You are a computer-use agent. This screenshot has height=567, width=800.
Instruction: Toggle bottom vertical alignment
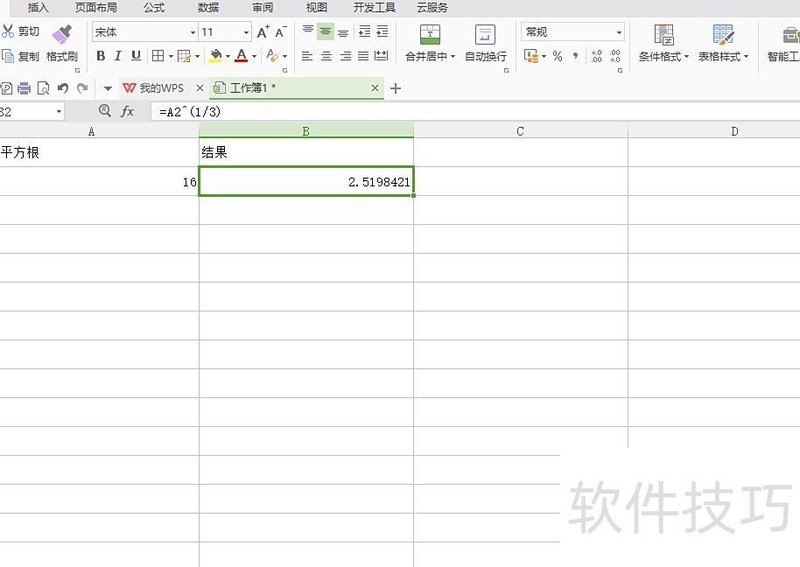[x=343, y=32]
